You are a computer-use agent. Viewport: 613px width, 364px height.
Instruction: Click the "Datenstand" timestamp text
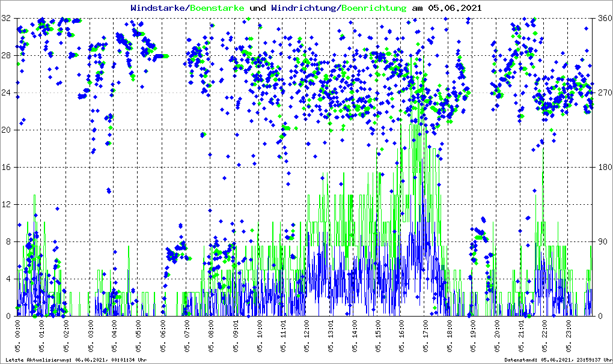pyautogui.click(x=557, y=360)
